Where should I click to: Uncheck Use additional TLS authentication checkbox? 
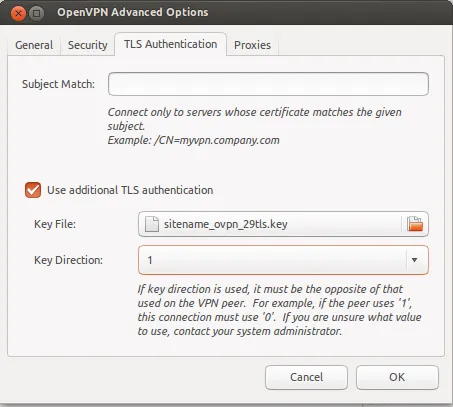(33, 190)
